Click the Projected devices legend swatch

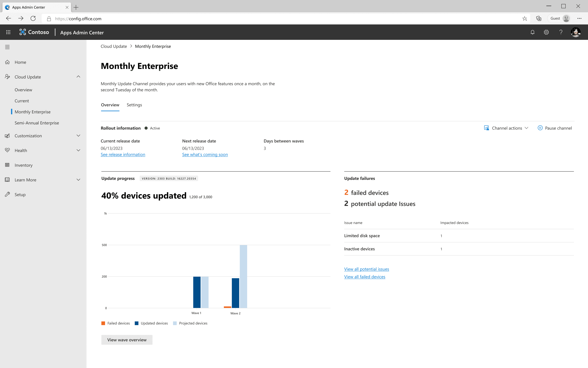point(175,323)
